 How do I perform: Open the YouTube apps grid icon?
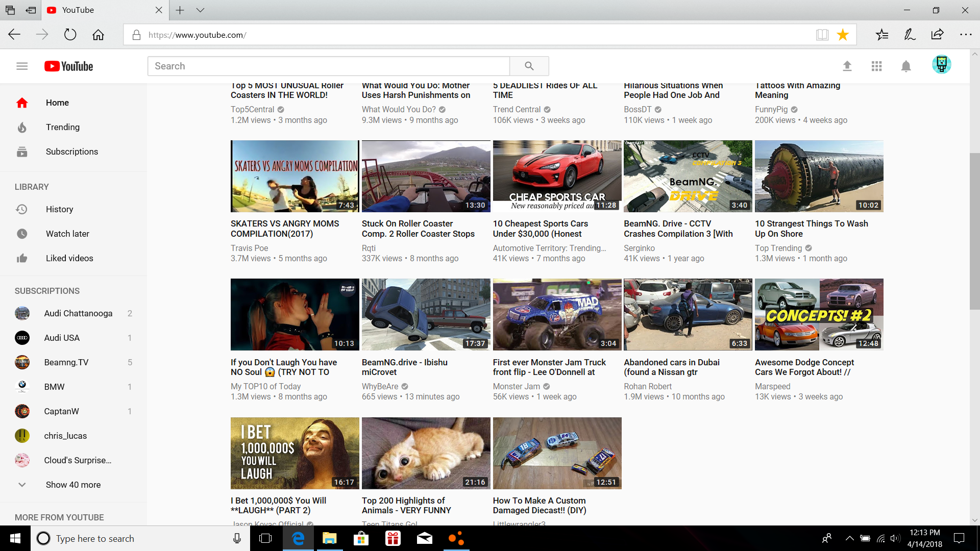tap(877, 66)
